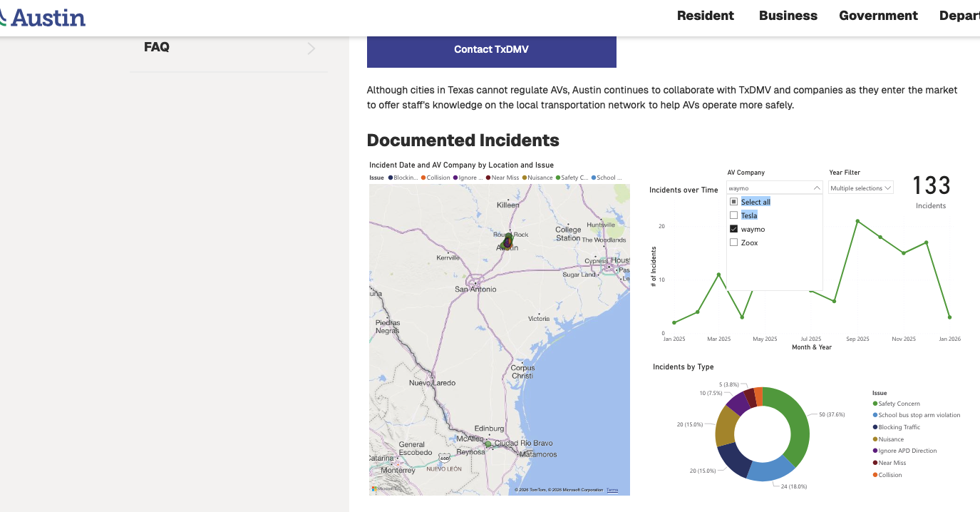This screenshot has height=512, width=980.
Task: Click the FAQ chevron arrow icon
Action: click(311, 48)
